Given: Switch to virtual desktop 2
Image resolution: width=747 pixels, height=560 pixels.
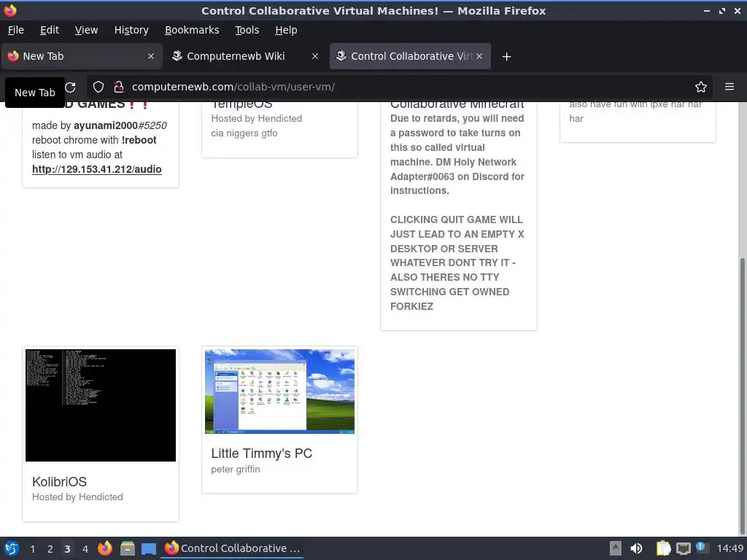Looking at the screenshot, I should coord(50,549).
